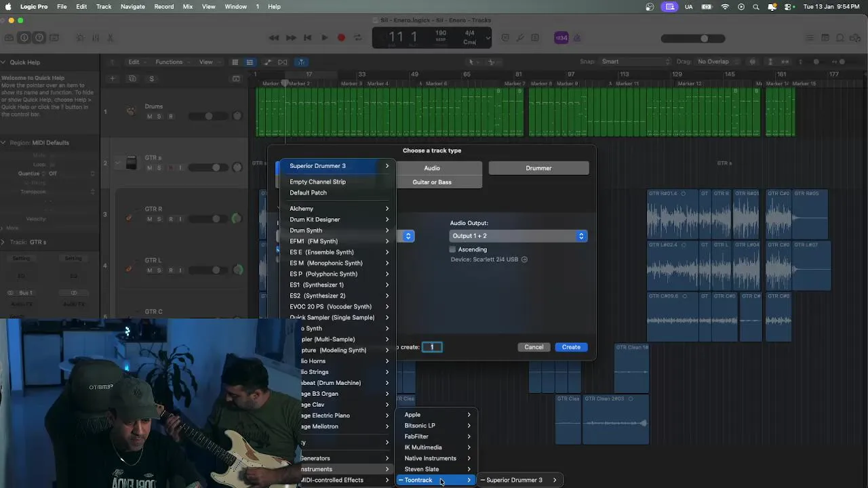Enable input monitoring on GTR s track
This screenshot has height=488, width=868.
pyautogui.click(x=180, y=167)
